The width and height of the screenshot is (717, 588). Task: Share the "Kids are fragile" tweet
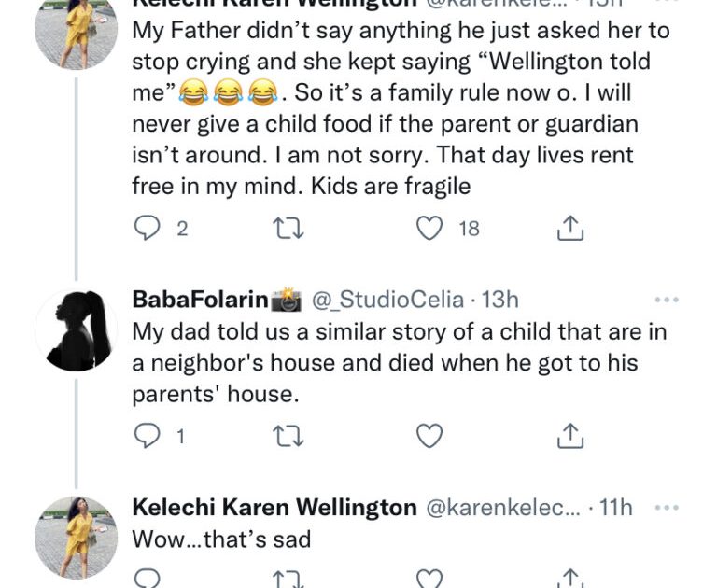[570, 229]
